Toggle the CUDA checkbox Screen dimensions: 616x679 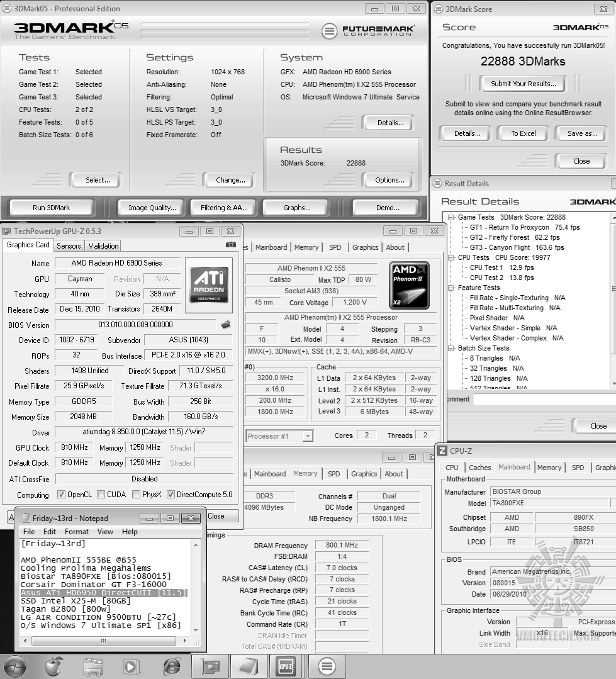(101, 495)
